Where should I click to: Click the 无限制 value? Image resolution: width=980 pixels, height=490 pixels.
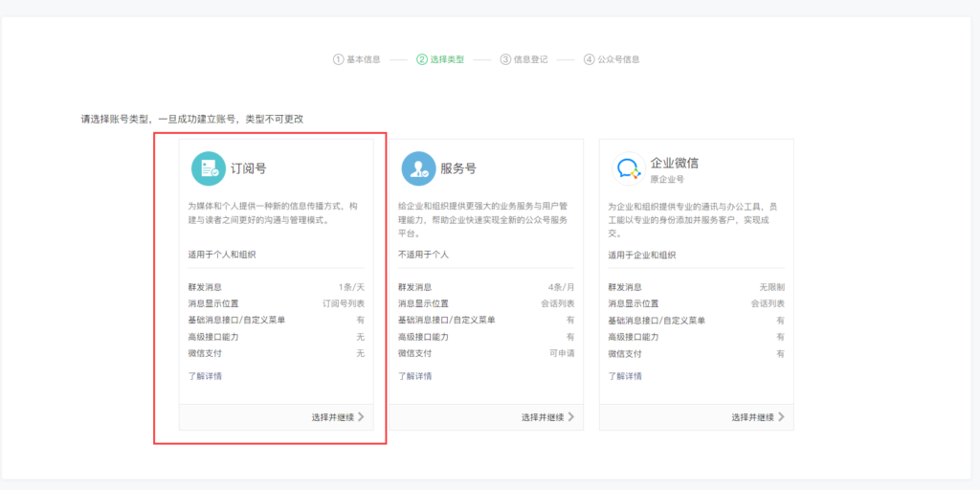[x=772, y=287]
